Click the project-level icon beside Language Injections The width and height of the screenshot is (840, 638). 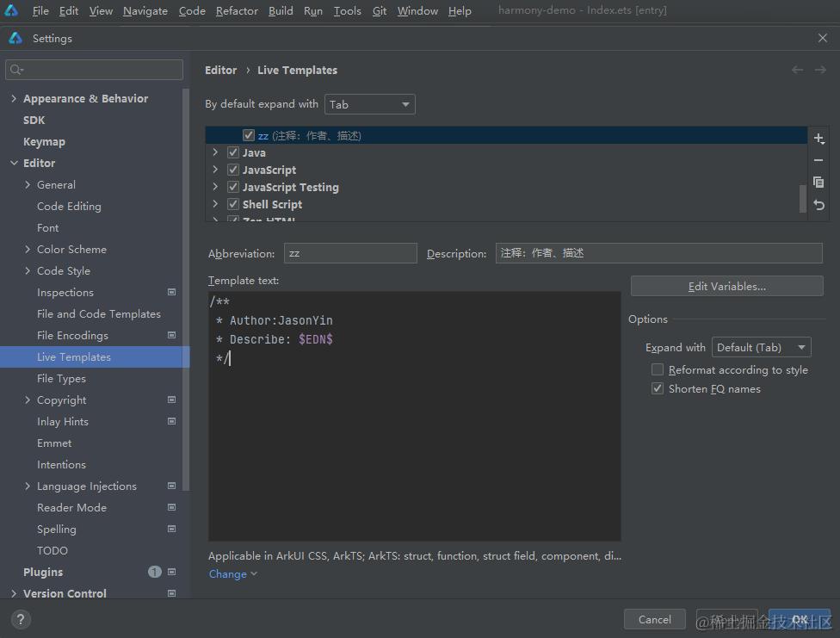pos(171,486)
